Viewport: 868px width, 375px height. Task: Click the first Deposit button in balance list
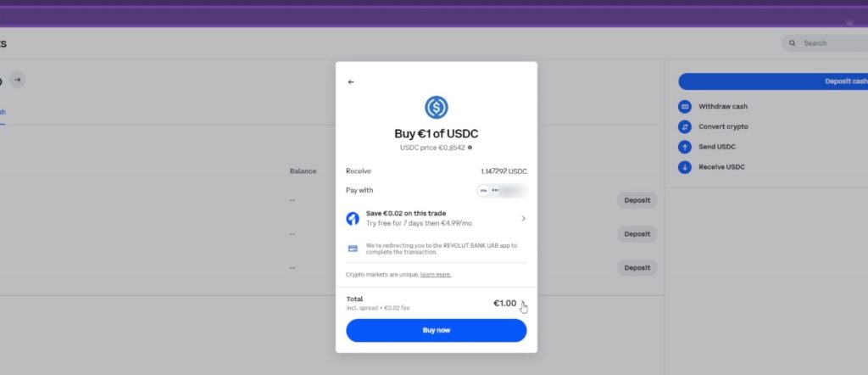pyautogui.click(x=637, y=200)
